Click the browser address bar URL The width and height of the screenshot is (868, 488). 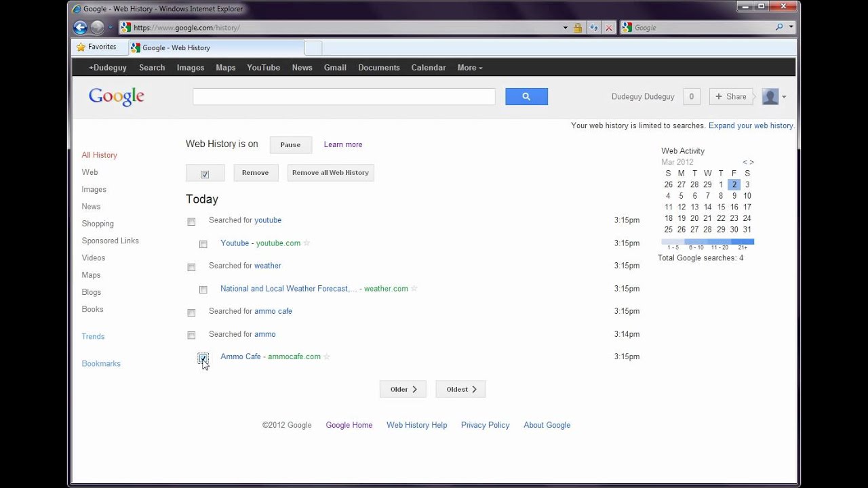pyautogui.click(x=186, y=28)
